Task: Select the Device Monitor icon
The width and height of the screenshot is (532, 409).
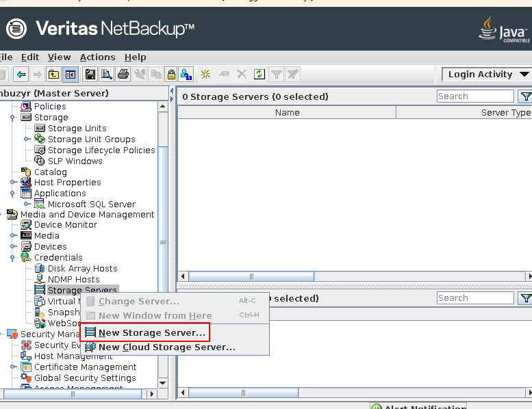Action: coord(26,224)
